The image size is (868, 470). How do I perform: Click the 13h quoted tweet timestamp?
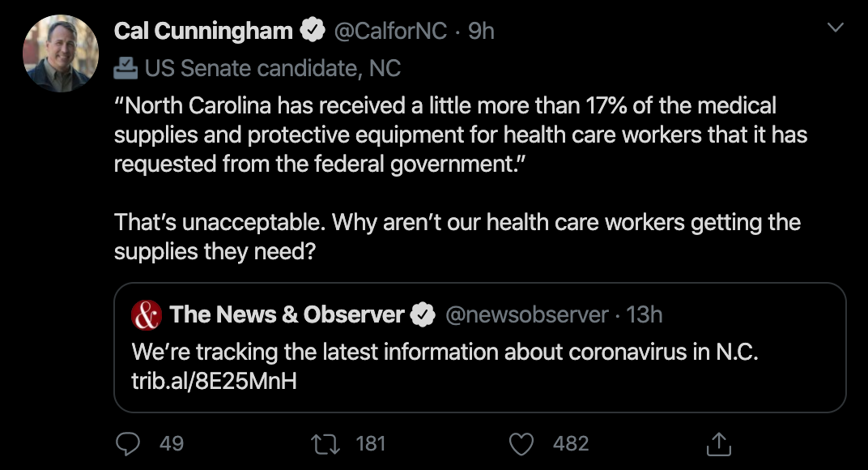[x=645, y=315]
